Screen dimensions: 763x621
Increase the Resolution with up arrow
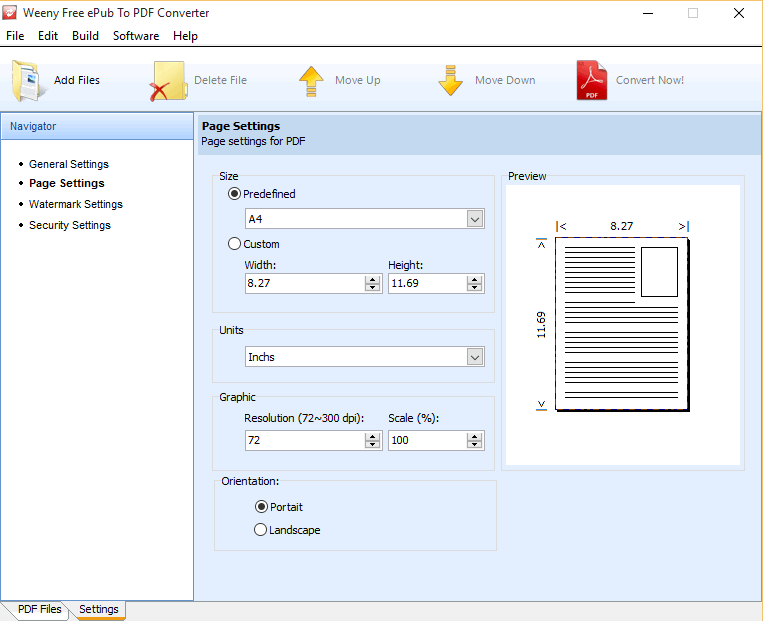(x=373, y=437)
